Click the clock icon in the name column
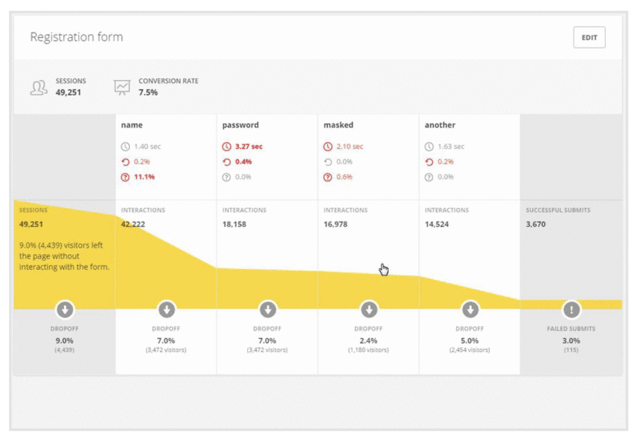640x440 pixels. click(x=125, y=147)
